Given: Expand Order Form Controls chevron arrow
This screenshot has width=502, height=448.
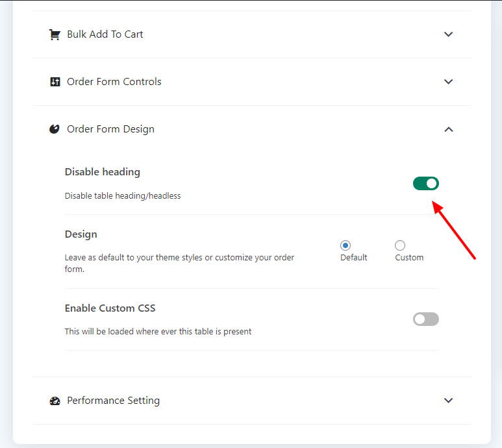Looking at the screenshot, I should tap(448, 82).
